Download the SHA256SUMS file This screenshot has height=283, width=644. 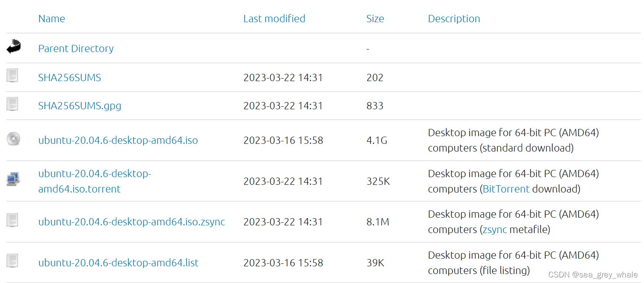[x=70, y=77]
